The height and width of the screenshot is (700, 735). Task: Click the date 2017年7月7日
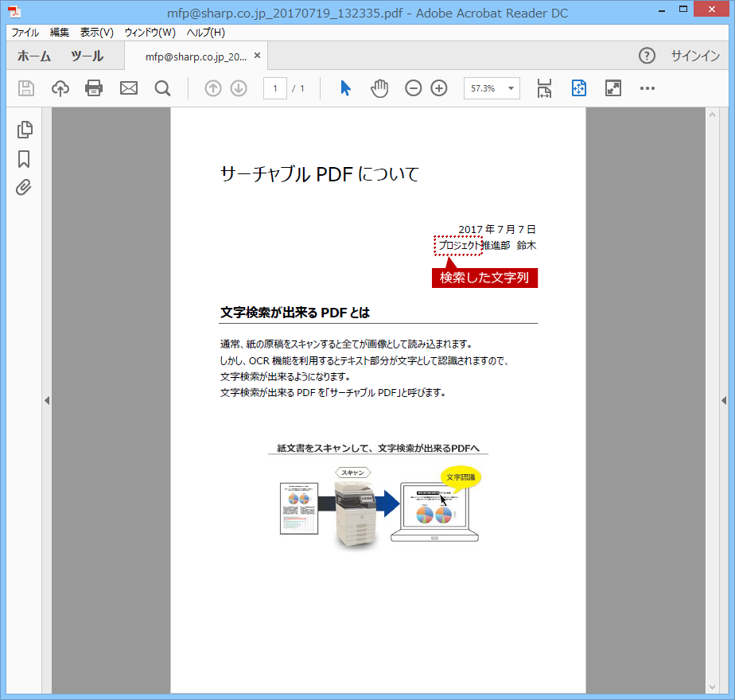[497, 229]
